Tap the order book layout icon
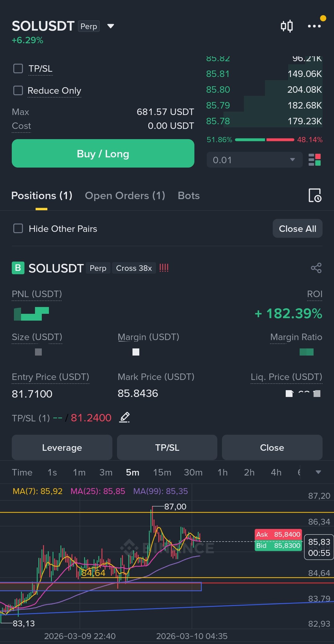Image resolution: width=334 pixels, height=644 pixels. point(314,160)
